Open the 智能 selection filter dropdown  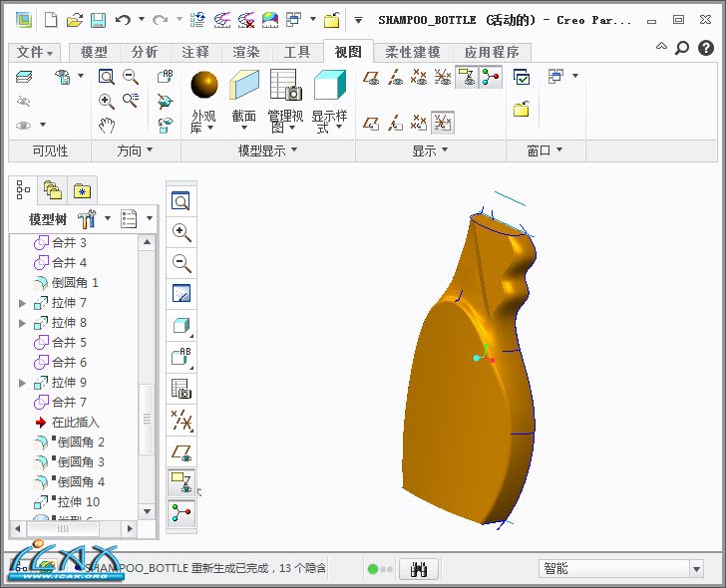coord(696,569)
